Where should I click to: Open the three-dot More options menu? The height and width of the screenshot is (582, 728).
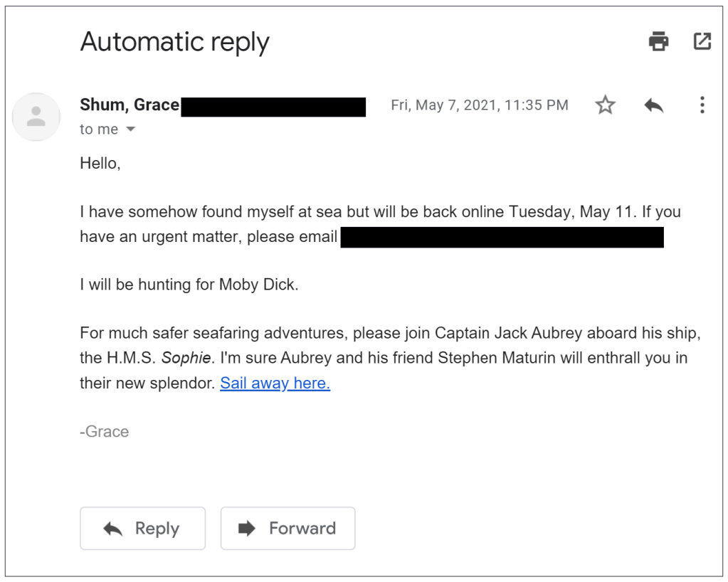tap(702, 106)
